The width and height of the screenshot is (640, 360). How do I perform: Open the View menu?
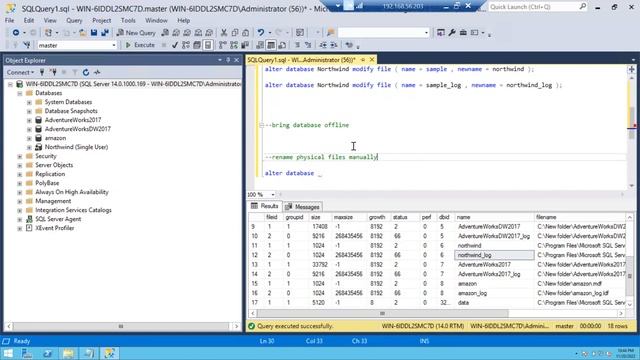pyautogui.click(x=50, y=20)
